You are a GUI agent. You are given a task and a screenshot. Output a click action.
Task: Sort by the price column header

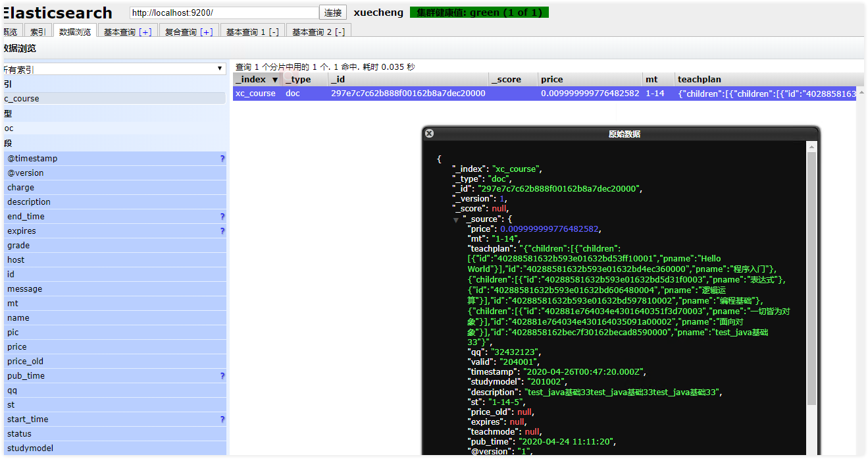point(590,79)
